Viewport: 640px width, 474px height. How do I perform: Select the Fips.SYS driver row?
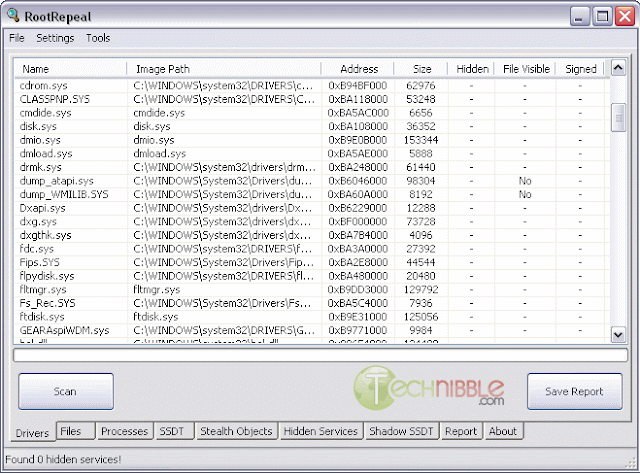tap(312, 262)
